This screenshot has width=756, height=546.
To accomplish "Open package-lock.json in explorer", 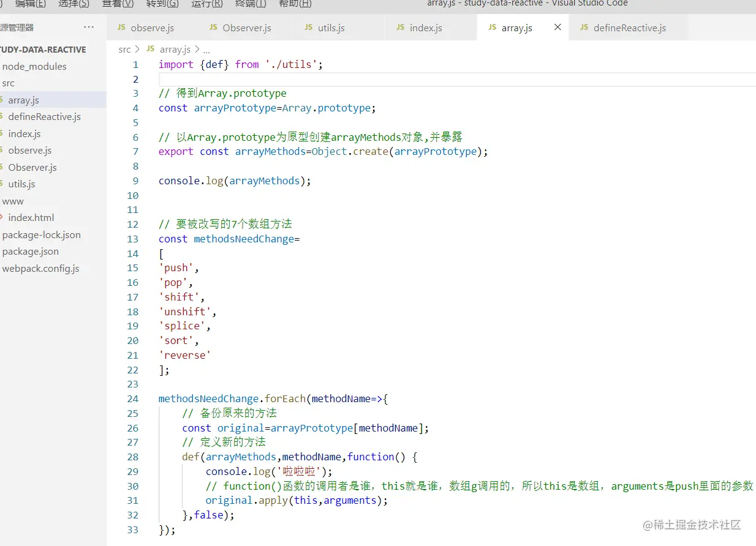I will pyautogui.click(x=41, y=234).
